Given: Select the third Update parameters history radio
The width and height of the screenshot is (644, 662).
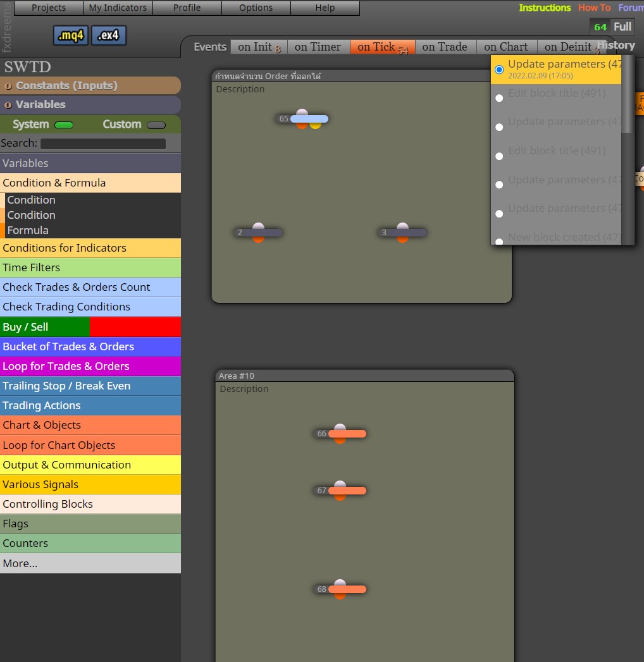Looking at the screenshot, I should pos(499,185).
